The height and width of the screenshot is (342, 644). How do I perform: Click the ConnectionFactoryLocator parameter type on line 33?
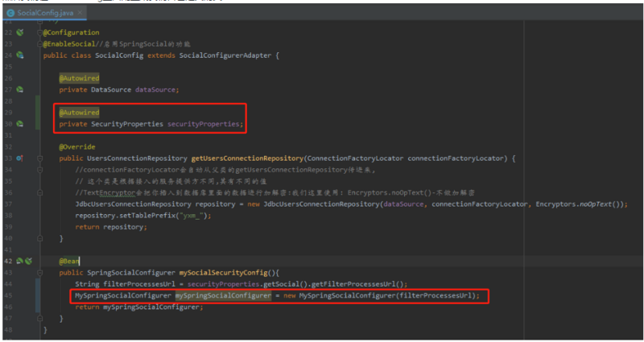[355, 159]
